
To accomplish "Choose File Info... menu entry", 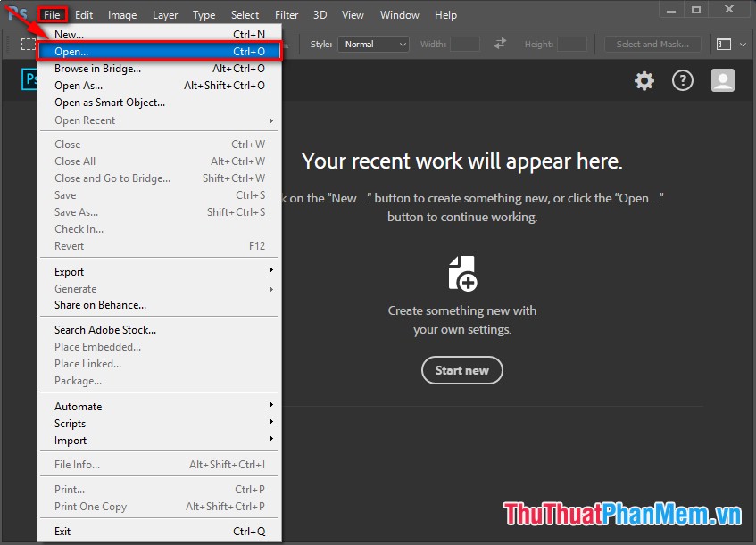I will point(159,465).
